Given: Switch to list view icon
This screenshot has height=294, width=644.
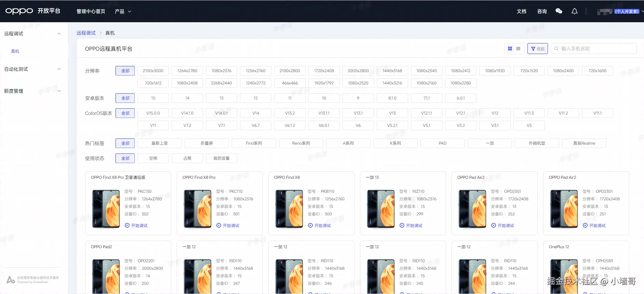Looking at the screenshot, I should click(518, 49).
